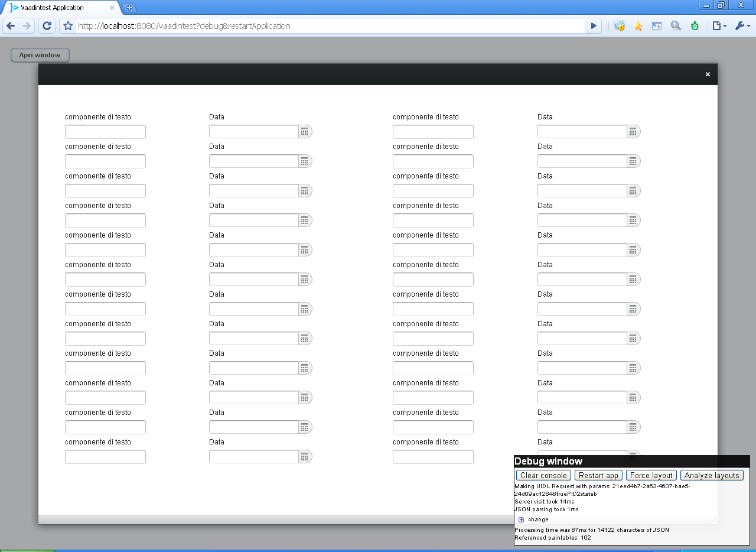Screen dimensions: 756x552
Task: Click the Clear console button
Action: [543, 475]
